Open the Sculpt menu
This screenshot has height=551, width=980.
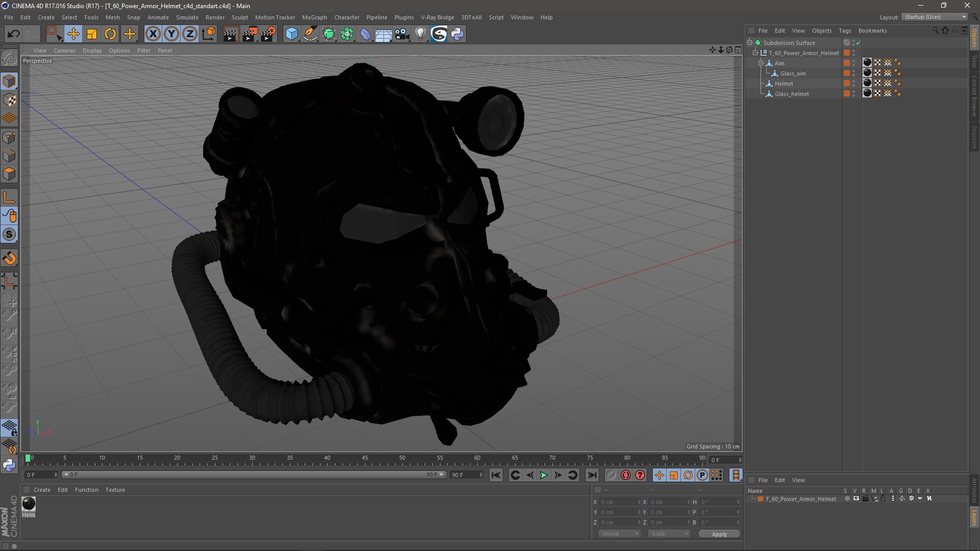tap(239, 17)
